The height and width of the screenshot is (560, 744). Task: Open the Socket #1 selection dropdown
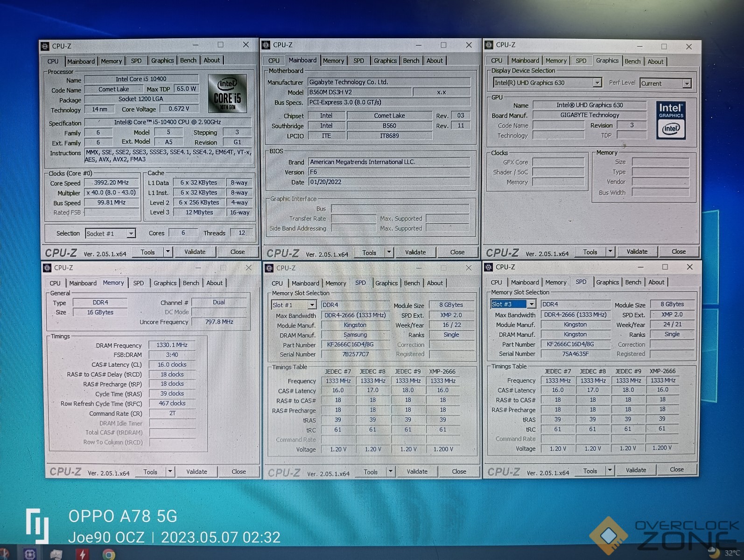point(131,233)
